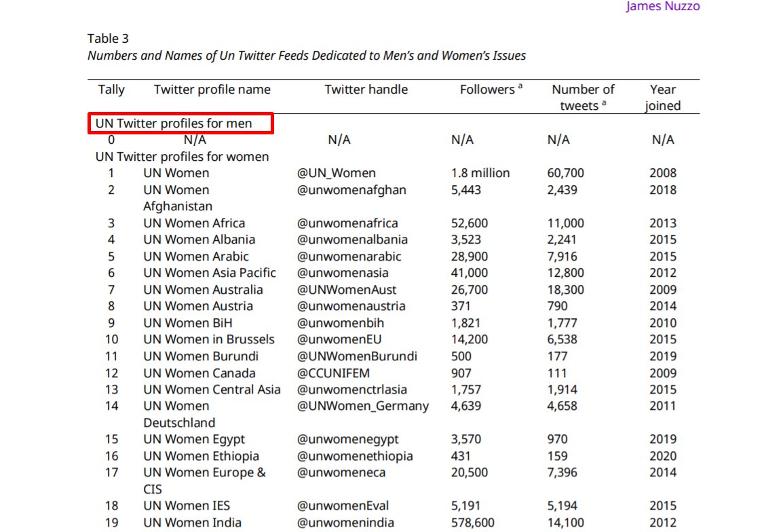Click the @unwomenctrlasia handle

[x=352, y=389]
